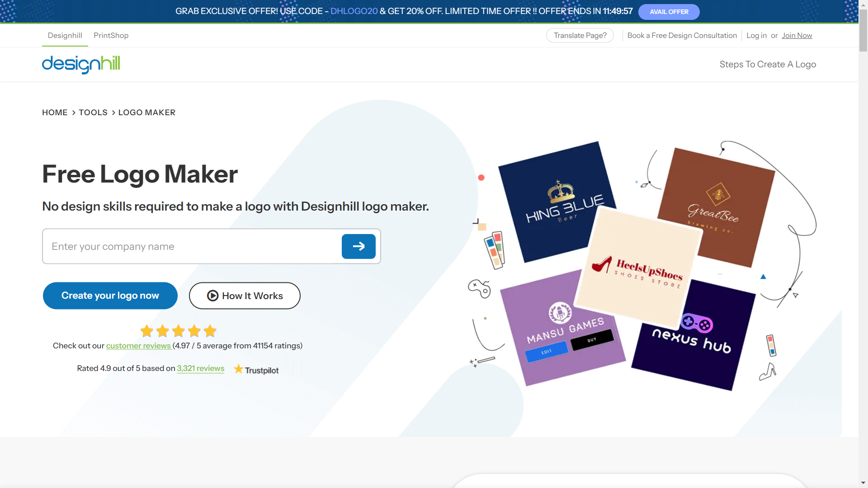Click the arrow submit icon in company name field

coord(359,246)
